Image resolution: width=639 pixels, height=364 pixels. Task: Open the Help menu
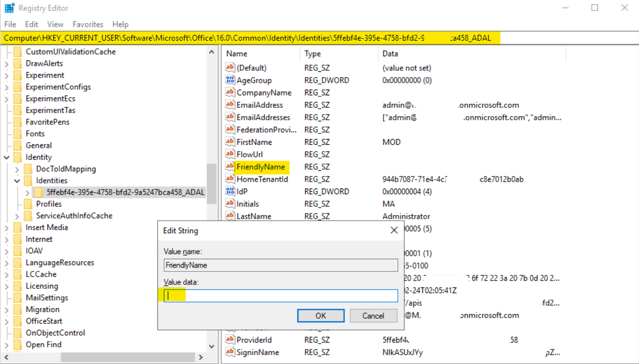[120, 24]
